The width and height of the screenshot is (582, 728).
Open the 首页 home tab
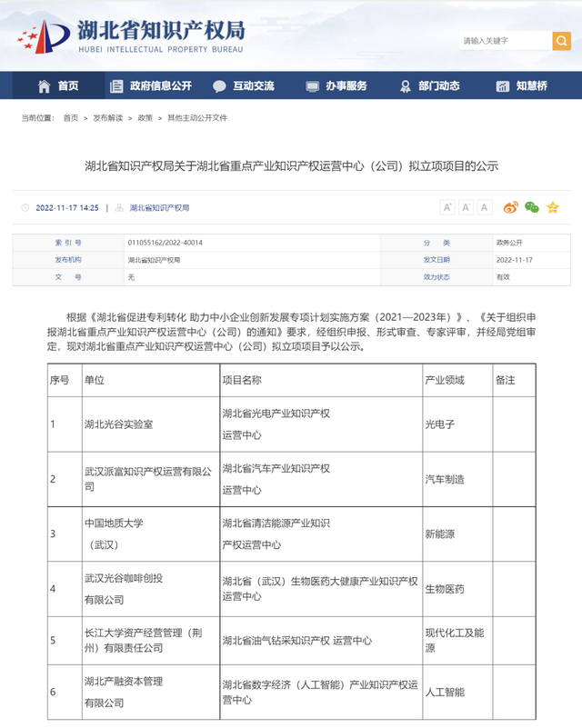58,86
